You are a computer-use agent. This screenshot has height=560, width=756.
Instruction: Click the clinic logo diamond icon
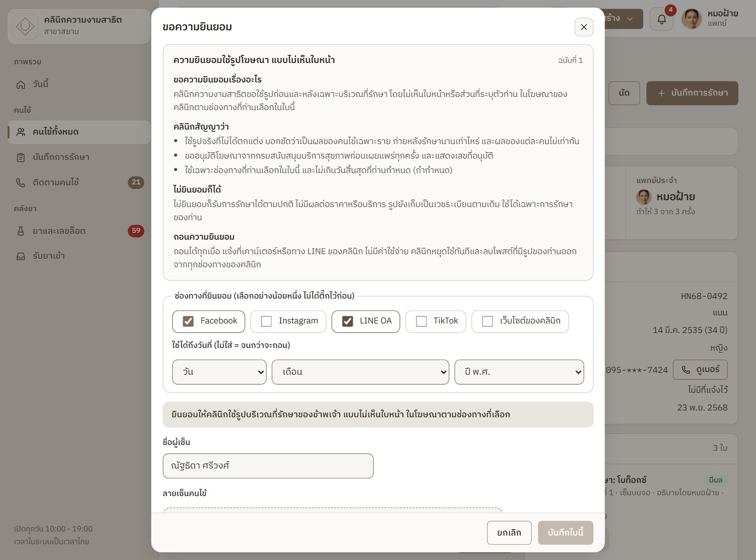pos(25,27)
